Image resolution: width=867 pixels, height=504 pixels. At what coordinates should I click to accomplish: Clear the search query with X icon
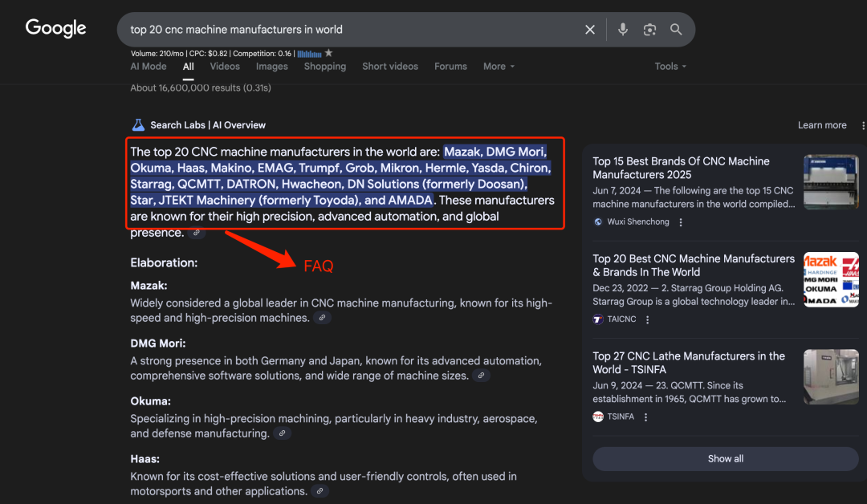(590, 30)
